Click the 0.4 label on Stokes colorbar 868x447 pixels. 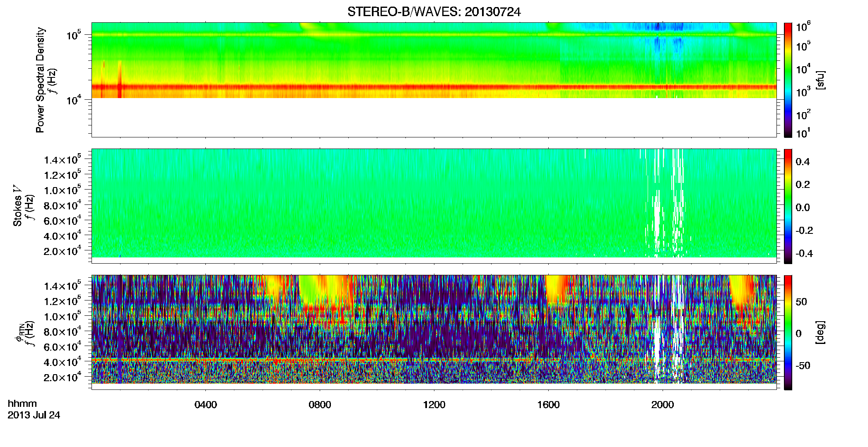[803, 162]
